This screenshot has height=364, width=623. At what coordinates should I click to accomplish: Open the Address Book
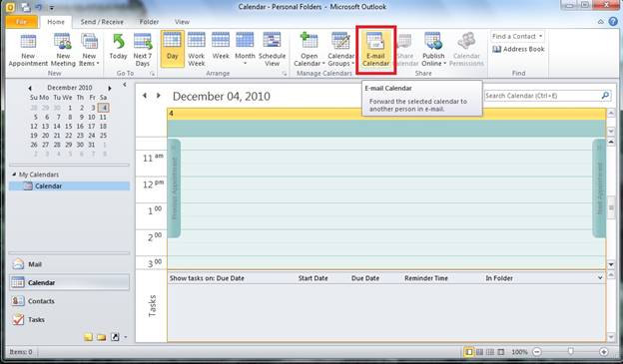click(x=518, y=49)
